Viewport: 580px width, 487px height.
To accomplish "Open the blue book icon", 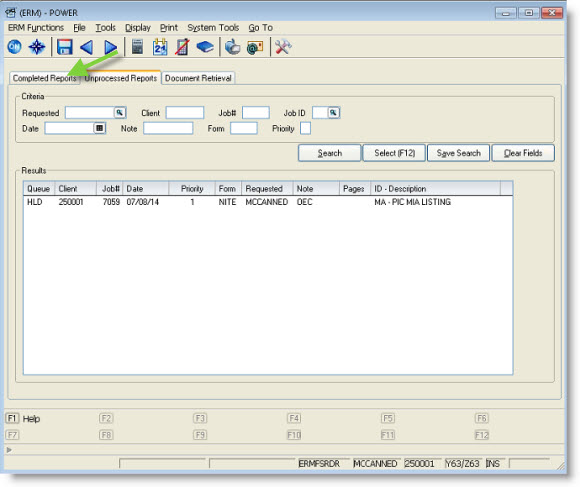I will [205, 47].
